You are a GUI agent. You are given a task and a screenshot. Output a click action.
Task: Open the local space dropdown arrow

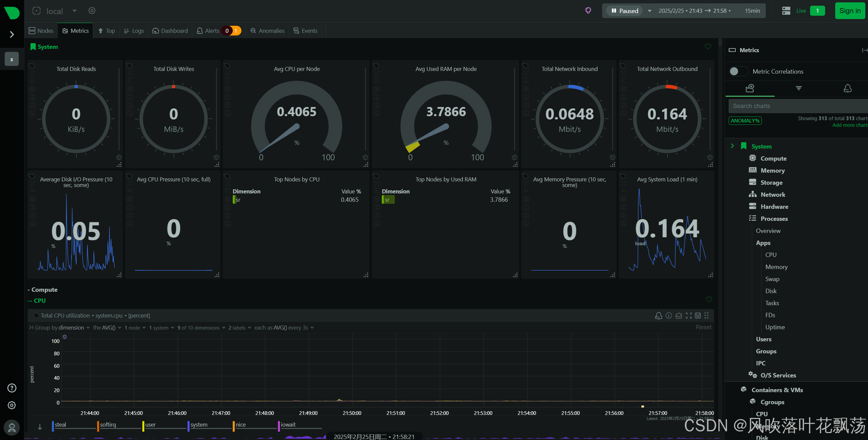[74, 11]
